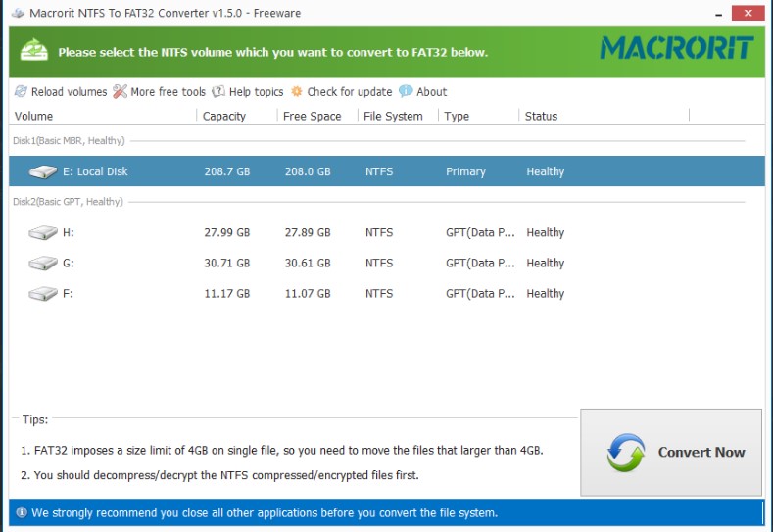The height and width of the screenshot is (532, 773).
Task: Sort by the Free Space column header
Action: pyautogui.click(x=313, y=116)
